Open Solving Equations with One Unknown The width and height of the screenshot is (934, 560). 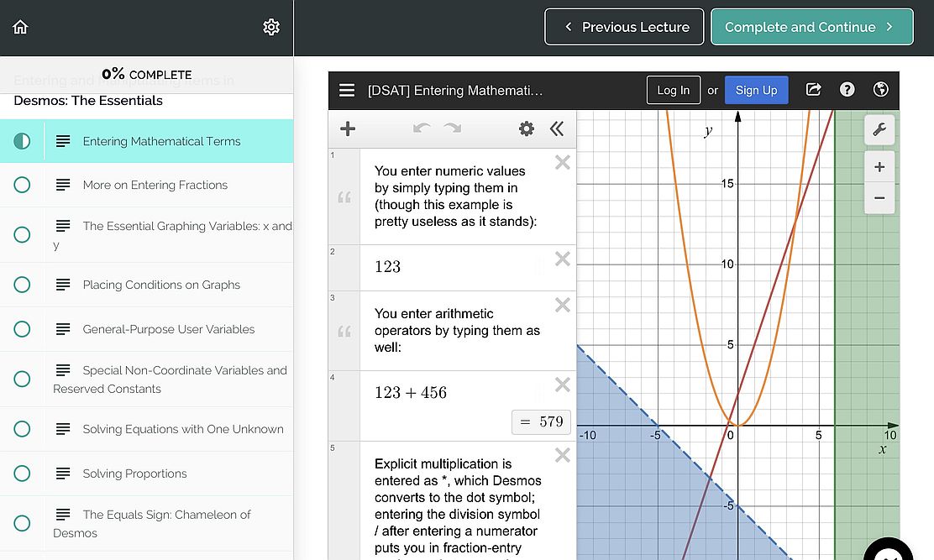point(146,429)
